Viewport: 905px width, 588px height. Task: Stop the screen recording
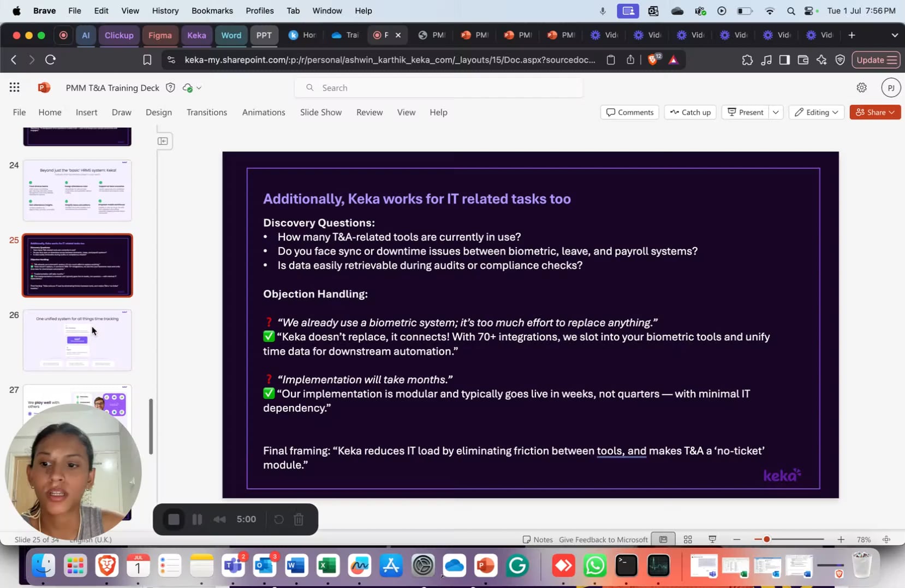[x=174, y=519]
